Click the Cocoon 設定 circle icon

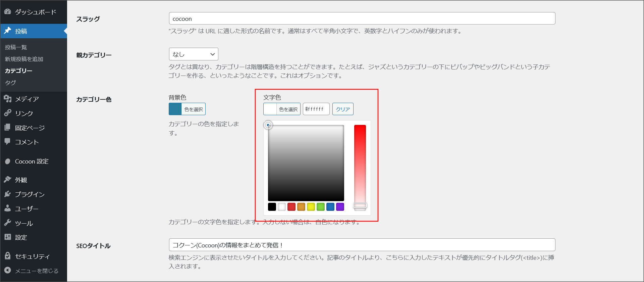8,161
